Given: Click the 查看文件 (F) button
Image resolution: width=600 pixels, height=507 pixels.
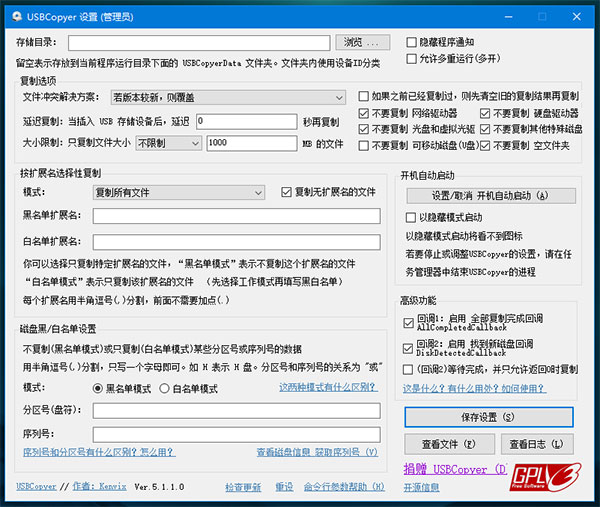Looking at the screenshot, I should point(449,444).
